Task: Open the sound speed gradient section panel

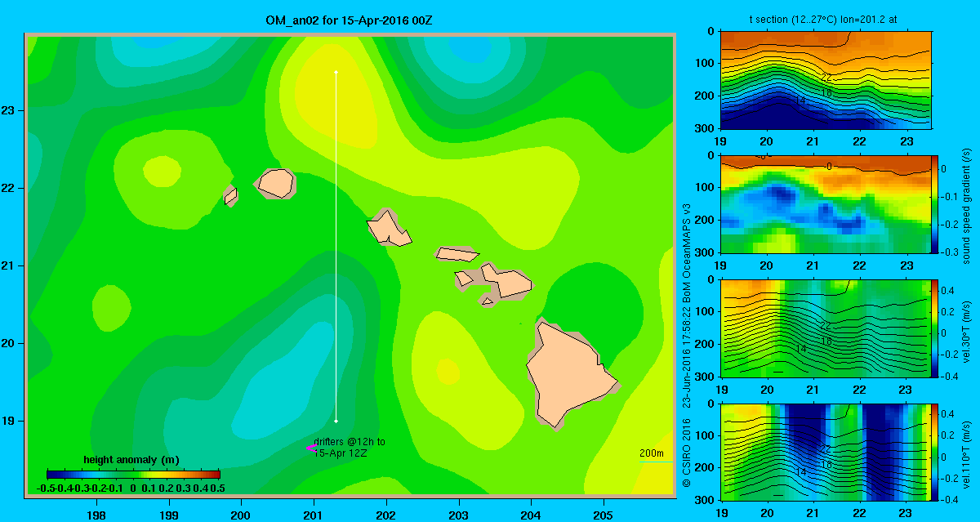Action: pos(824,203)
